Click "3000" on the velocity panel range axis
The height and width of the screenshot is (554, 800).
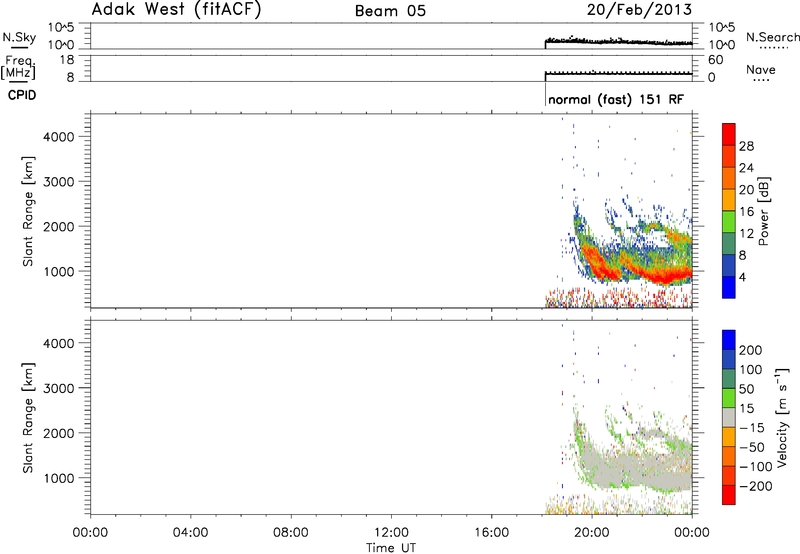click(58, 388)
